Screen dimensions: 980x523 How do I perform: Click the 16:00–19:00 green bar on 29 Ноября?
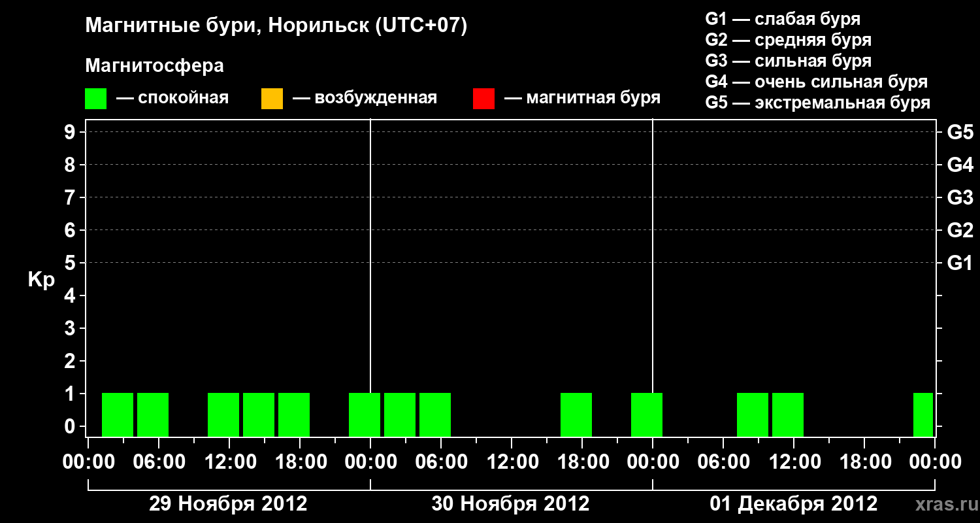click(x=294, y=414)
